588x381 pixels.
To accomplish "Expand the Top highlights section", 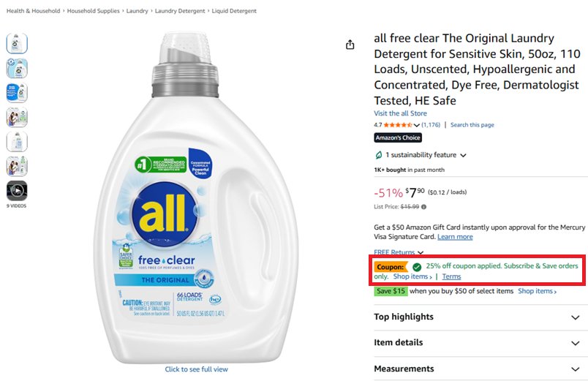I will pyautogui.click(x=477, y=317).
